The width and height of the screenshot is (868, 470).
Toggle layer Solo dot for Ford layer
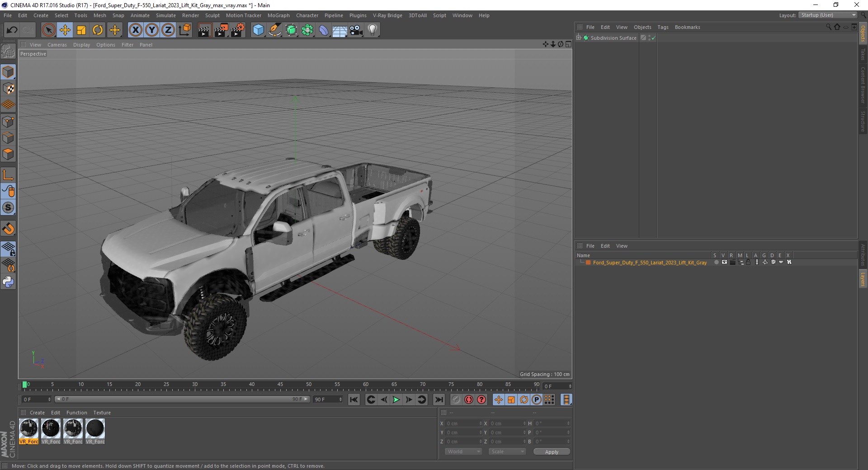[716, 262]
